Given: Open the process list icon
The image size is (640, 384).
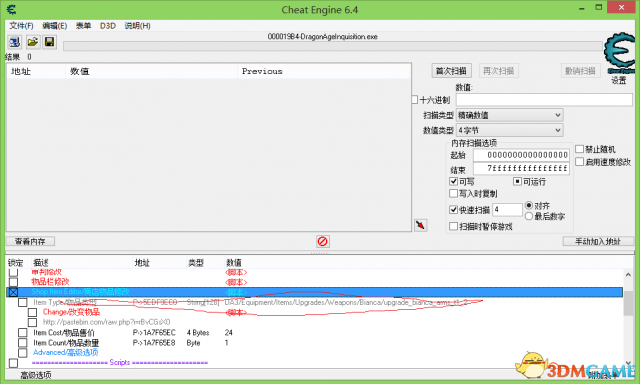Looking at the screenshot, I should click(15, 42).
